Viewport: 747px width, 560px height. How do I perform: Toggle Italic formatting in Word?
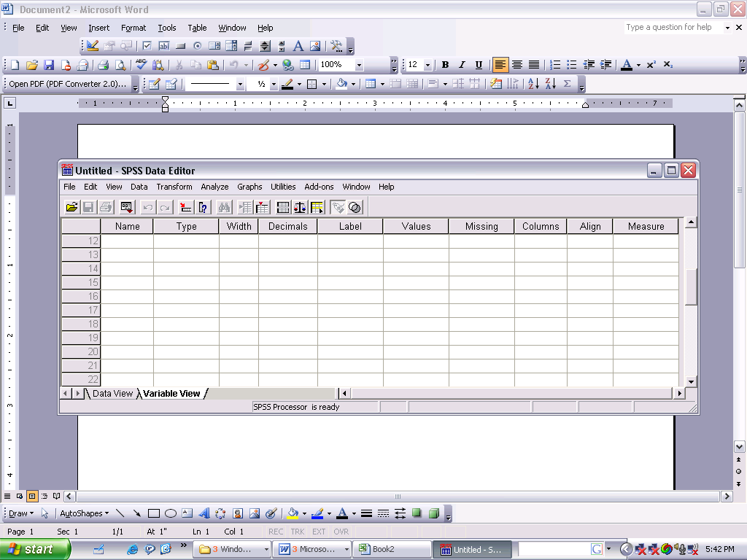[462, 65]
